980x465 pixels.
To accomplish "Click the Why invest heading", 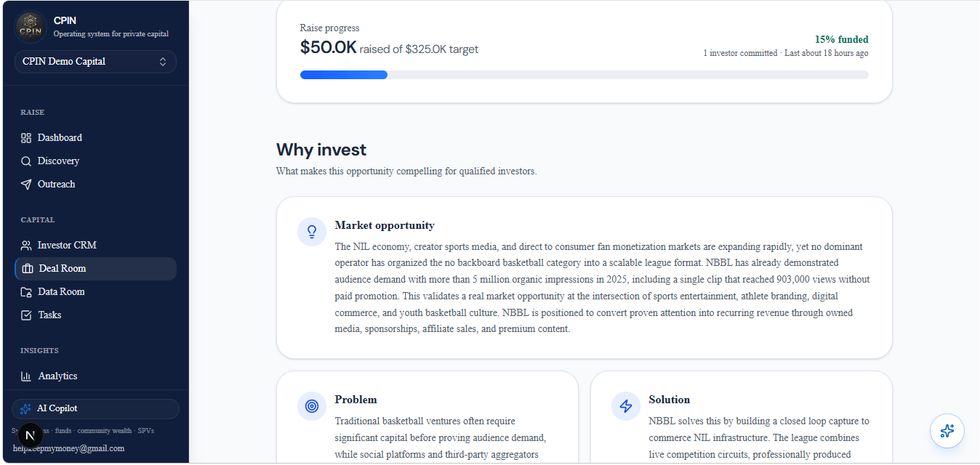I will [x=321, y=150].
